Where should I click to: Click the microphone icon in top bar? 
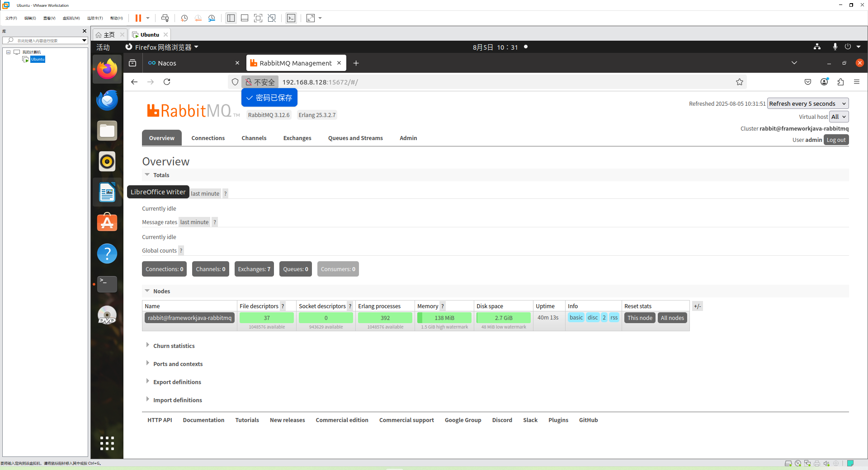coord(835,47)
